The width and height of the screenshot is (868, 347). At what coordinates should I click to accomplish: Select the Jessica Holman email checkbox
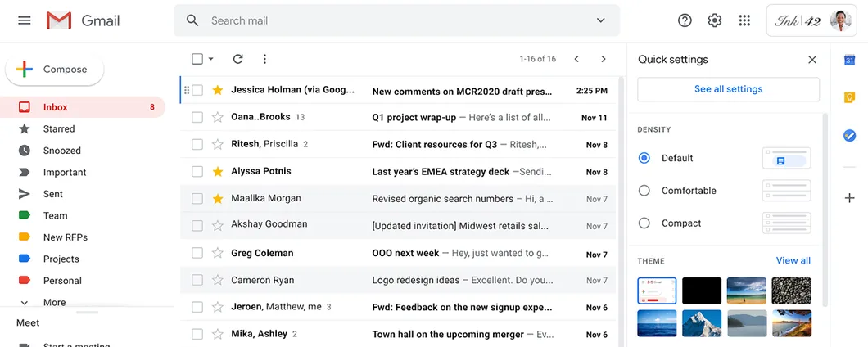[x=197, y=90]
